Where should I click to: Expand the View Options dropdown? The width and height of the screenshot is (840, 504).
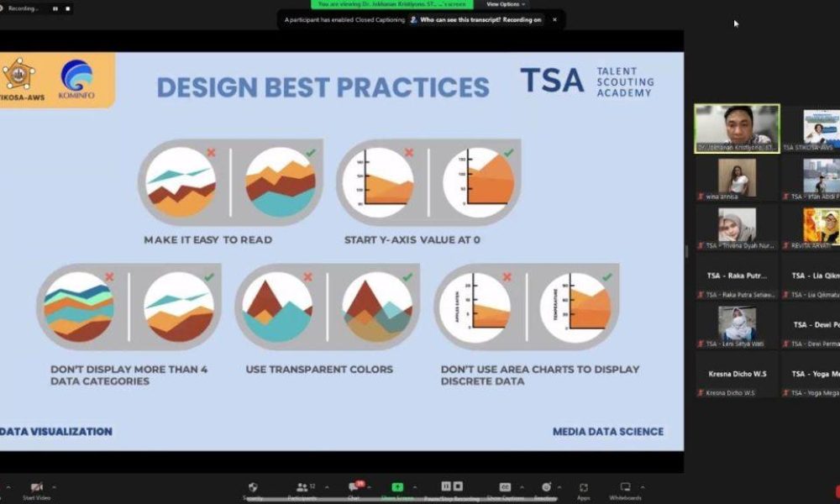pos(506,4)
